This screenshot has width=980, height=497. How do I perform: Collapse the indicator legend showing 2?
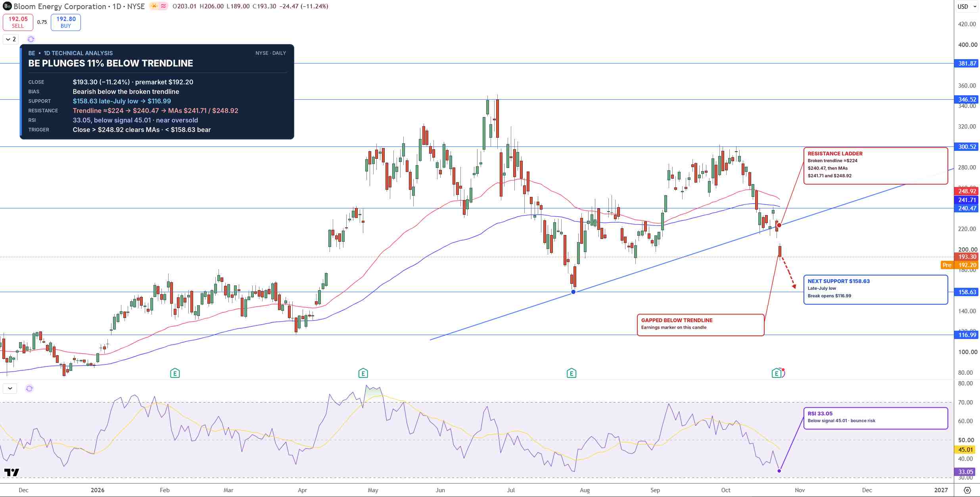[11, 39]
